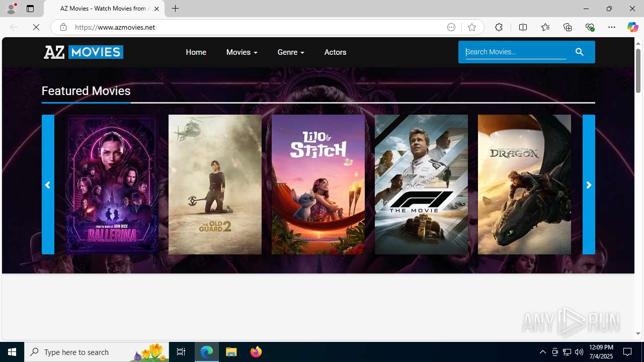Open the volume control tray icon
Screen dimensions: 644x362
pos(579,352)
